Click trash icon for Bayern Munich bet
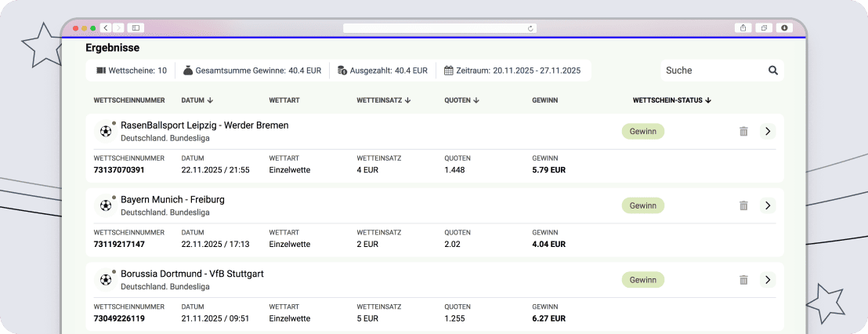The height and width of the screenshot is (334, 868). coord(743,205)
